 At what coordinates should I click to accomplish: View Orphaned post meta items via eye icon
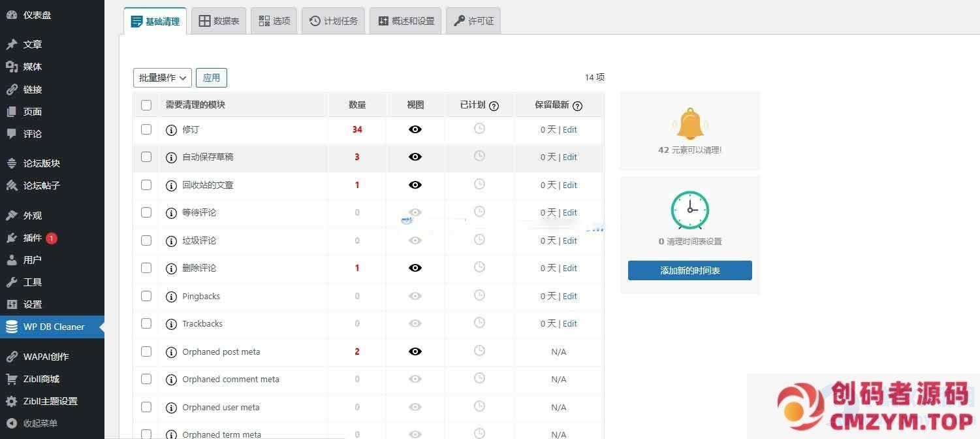tap(415, 351)
